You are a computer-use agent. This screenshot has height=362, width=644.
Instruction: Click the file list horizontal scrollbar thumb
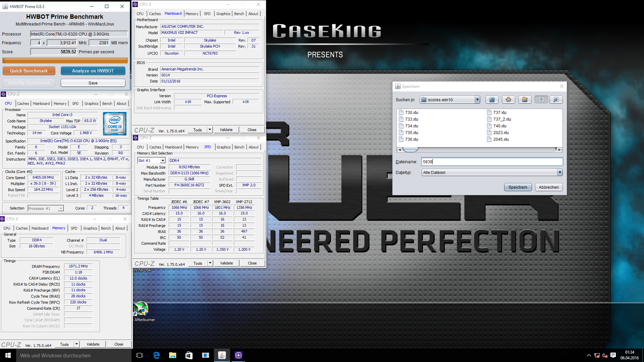tap(410, 149)
